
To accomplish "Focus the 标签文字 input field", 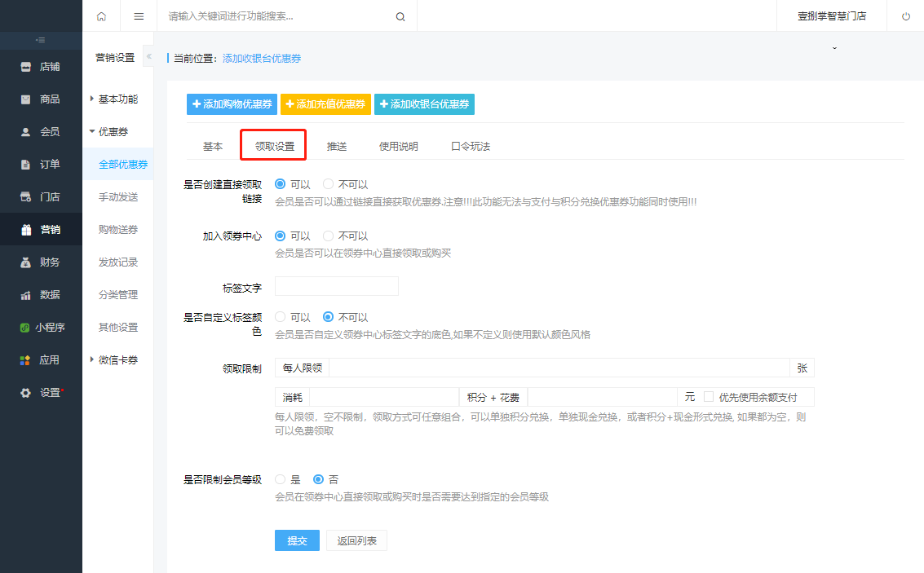I will 337,286.
